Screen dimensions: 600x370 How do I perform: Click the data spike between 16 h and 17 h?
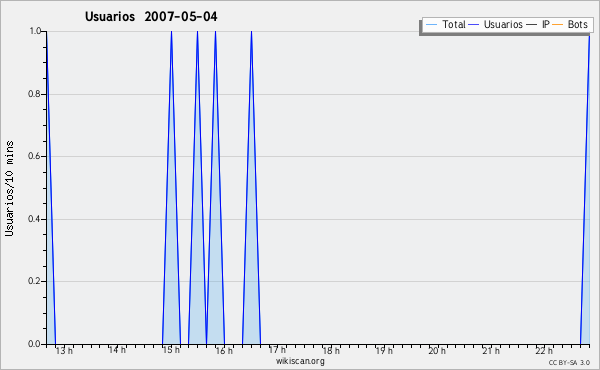(251, 187)
